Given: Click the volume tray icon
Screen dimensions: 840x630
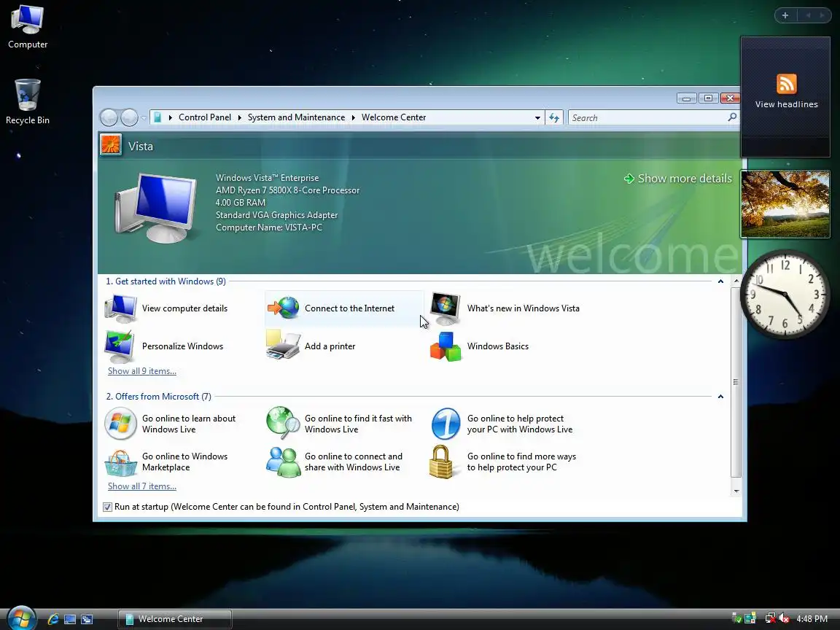Looking at the screenshot, I should (x=784, y=619).
